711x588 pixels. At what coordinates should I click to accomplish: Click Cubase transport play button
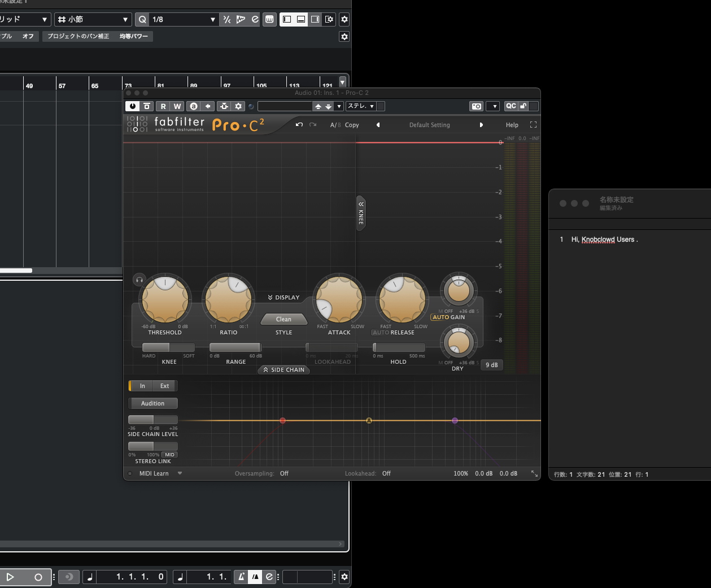click(x=10, y=577)
